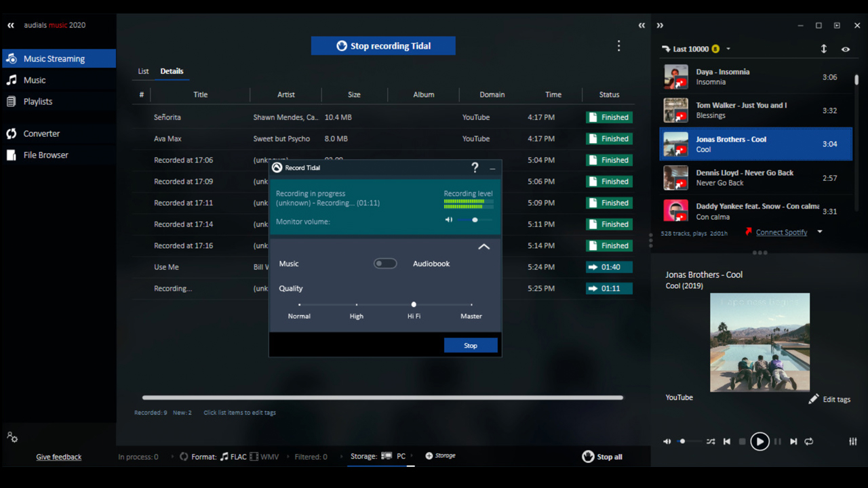
Task: Click the player pause button
Action: pos(778,441)
